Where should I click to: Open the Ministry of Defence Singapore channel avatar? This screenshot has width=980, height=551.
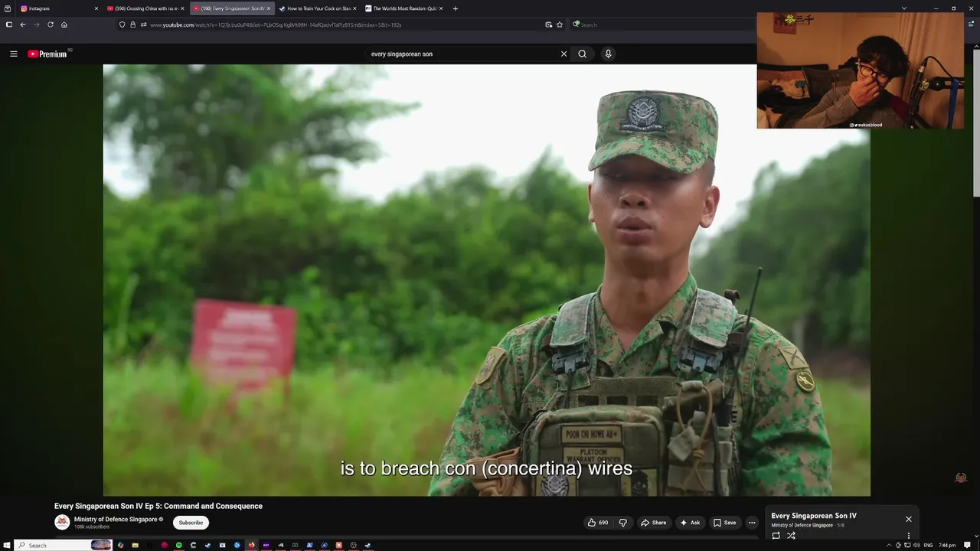point(62,522)
